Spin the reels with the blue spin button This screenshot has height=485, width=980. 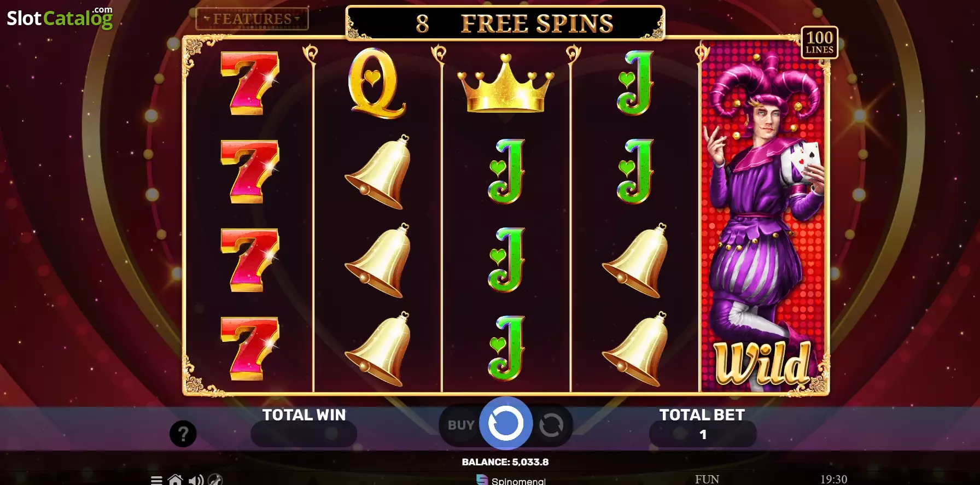(506, 423)
